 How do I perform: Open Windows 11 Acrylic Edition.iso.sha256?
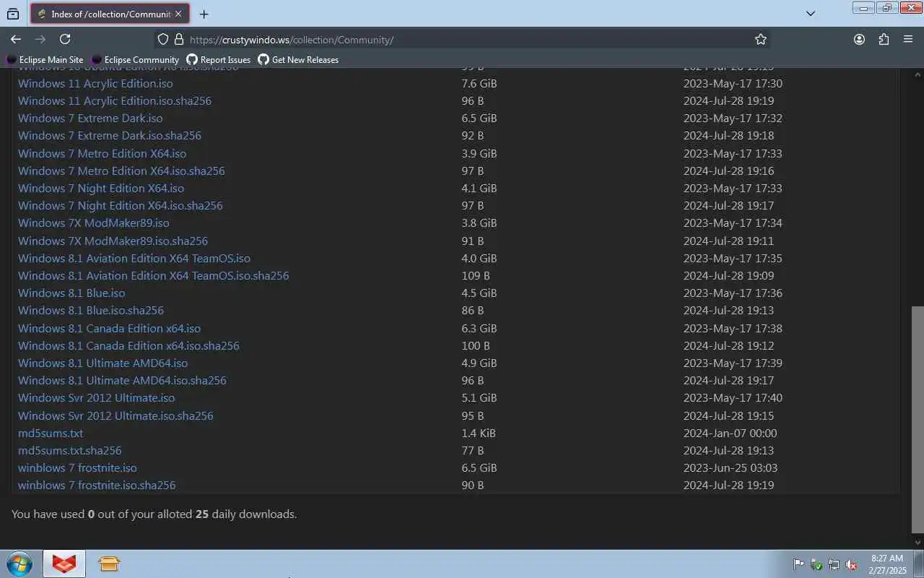click(x=115, y=100)
